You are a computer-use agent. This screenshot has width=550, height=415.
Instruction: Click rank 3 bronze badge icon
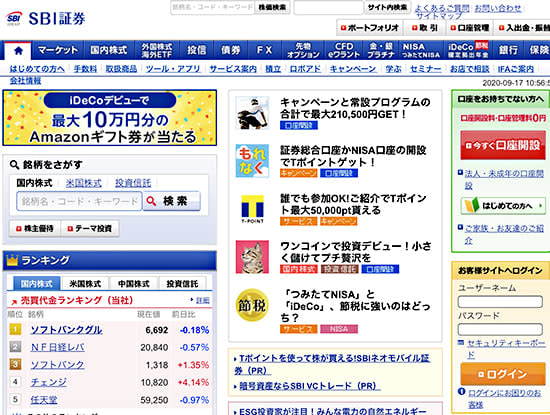pyautogui.click(x=15, y=364)
